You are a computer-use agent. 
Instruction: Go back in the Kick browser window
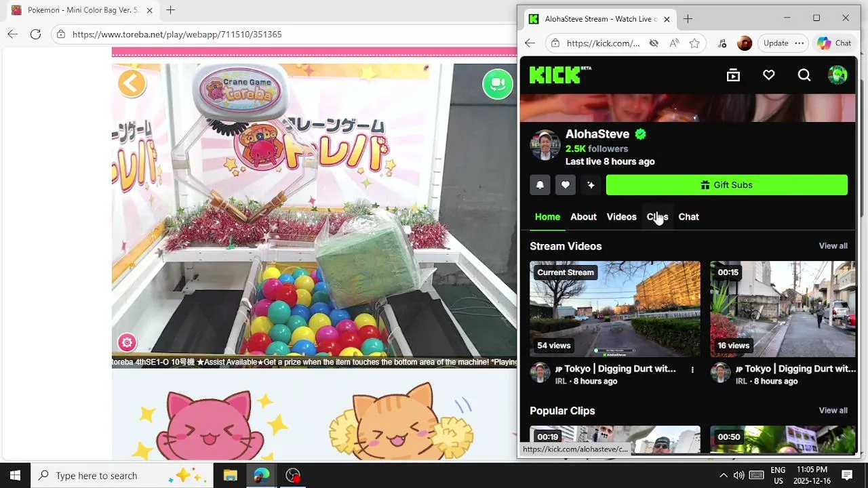[530, 43]
